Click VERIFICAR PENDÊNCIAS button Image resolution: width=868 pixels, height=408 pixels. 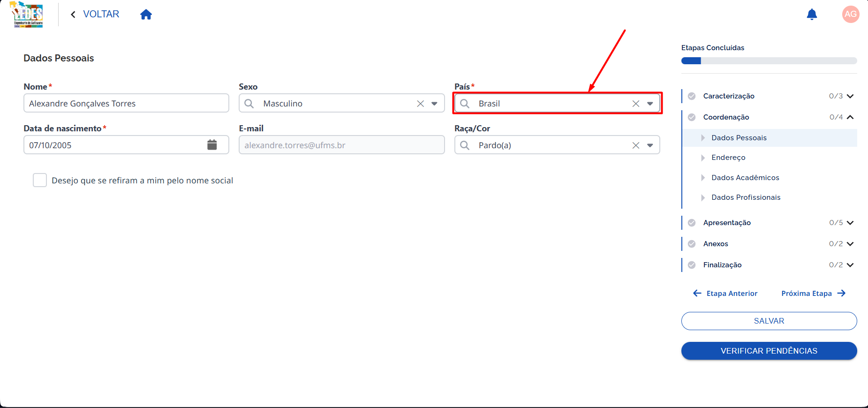point(769,351)
